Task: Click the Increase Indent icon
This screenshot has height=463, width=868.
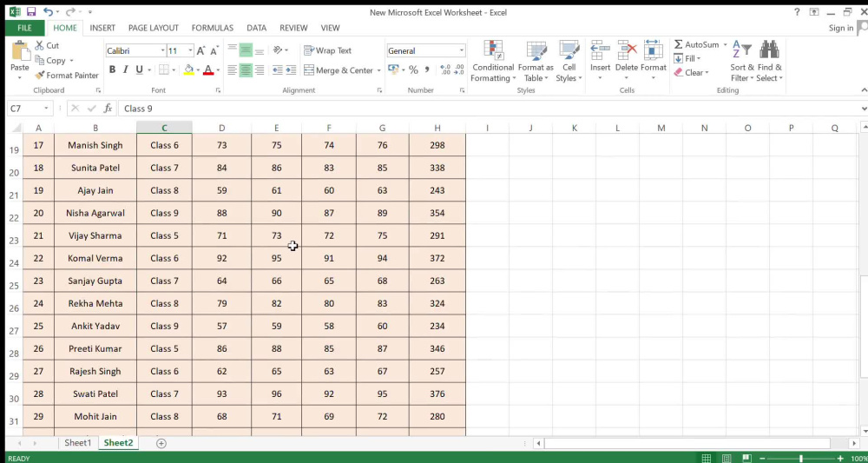Action: 291,70
